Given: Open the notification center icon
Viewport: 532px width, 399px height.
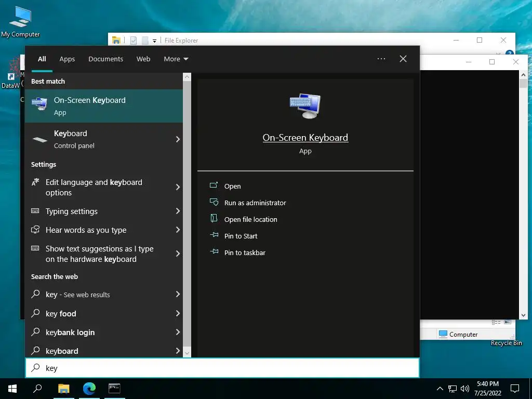Looking at the screenshot, I should pos(515,389).
